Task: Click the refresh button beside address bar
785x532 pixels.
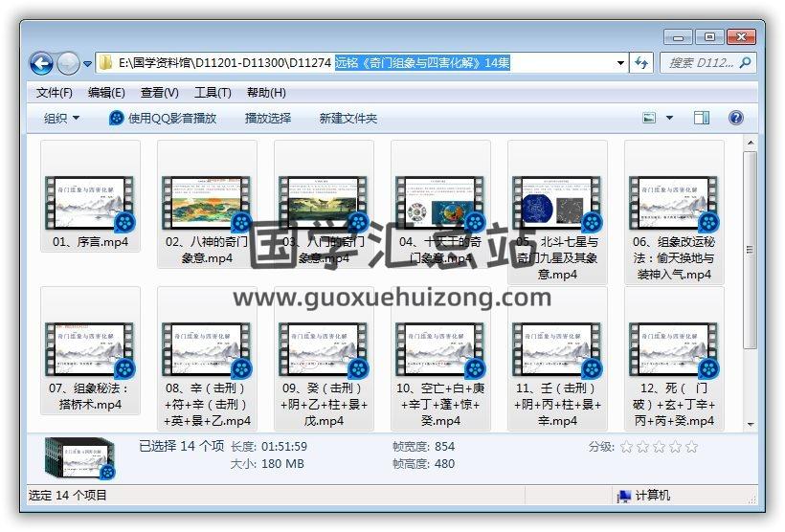Action: (641, 63)
